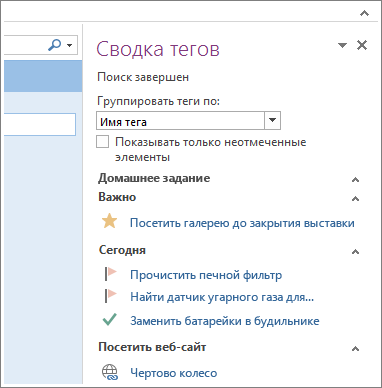Collapse the Важно tag group
The width and height of the screenshot is (382, 388).
355,199
